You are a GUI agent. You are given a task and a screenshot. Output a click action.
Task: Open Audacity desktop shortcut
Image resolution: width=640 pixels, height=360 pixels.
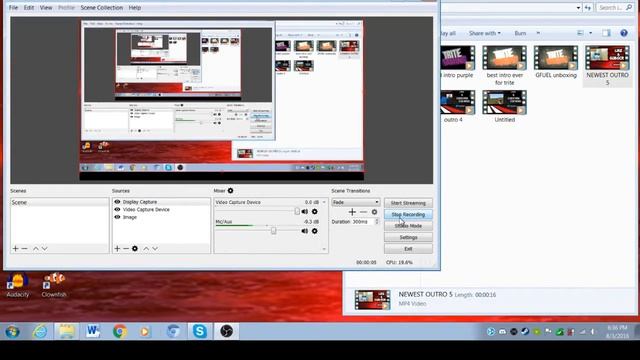(x=18, y=285)
